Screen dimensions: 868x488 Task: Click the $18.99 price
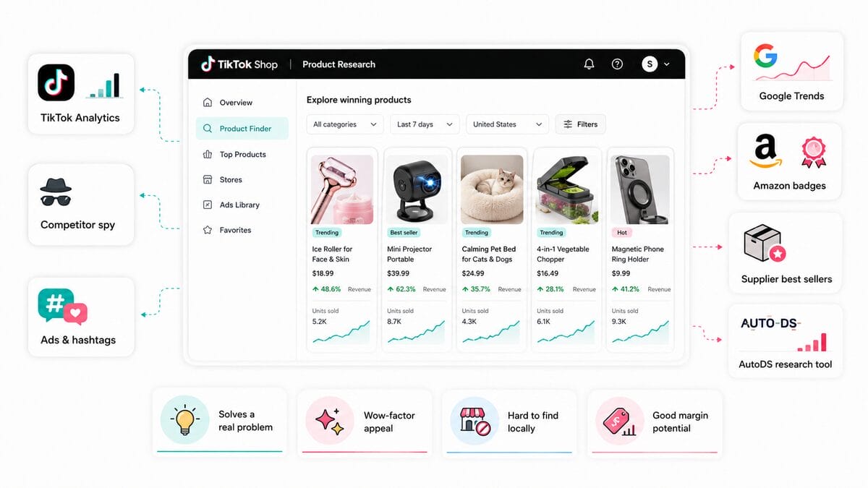323,273
